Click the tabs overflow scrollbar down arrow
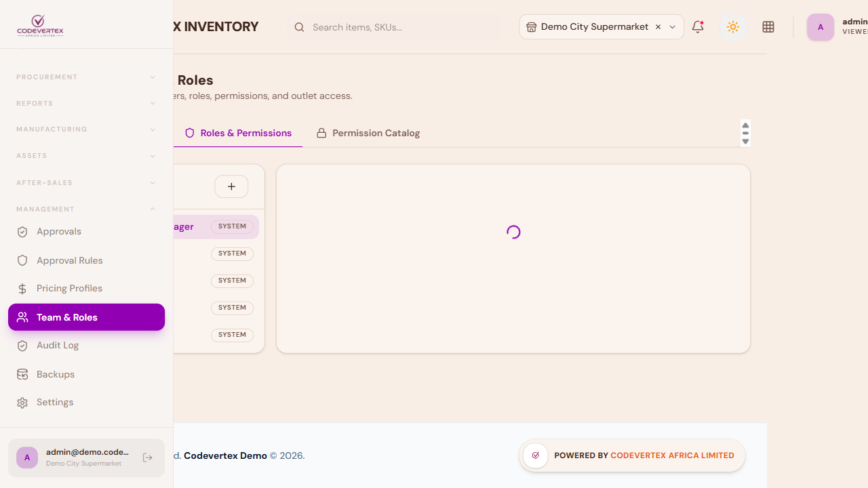868x488 pixels. click(745, 142)
